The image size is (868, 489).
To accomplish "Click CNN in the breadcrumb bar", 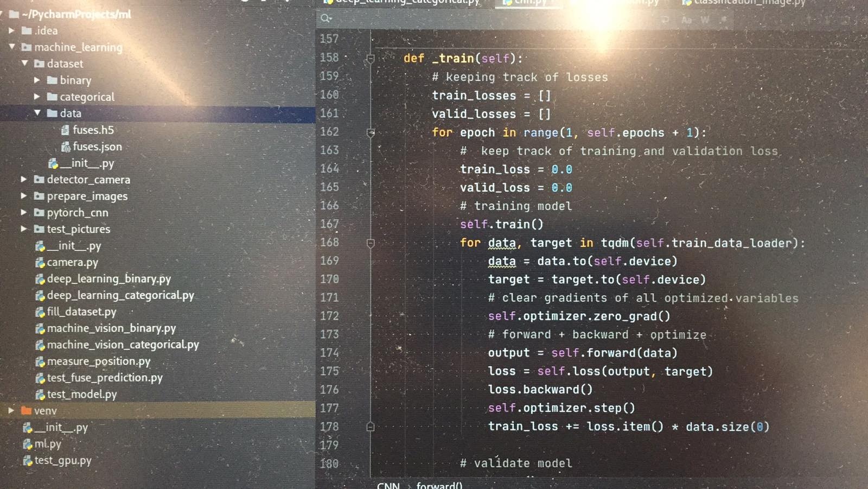I will tap(388, 485).
